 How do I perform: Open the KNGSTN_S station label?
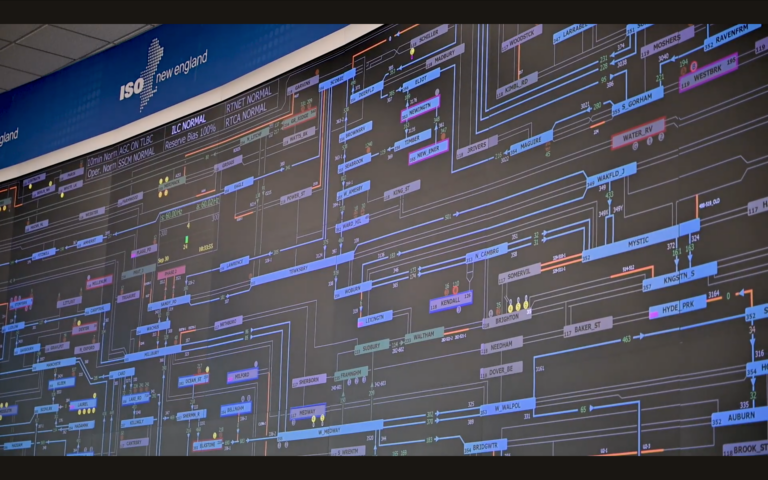click(680, 277)
